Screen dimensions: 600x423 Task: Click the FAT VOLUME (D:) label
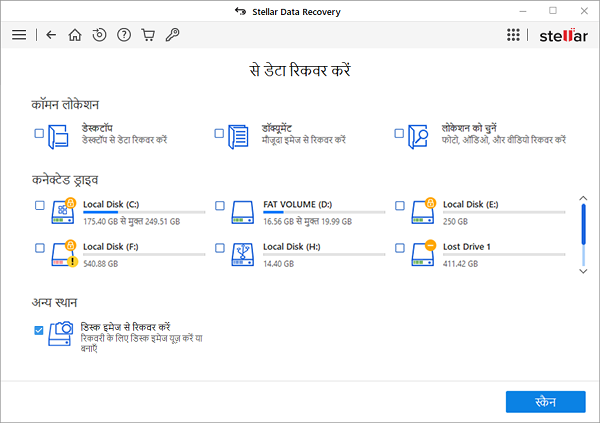click(x=297, y=204)
